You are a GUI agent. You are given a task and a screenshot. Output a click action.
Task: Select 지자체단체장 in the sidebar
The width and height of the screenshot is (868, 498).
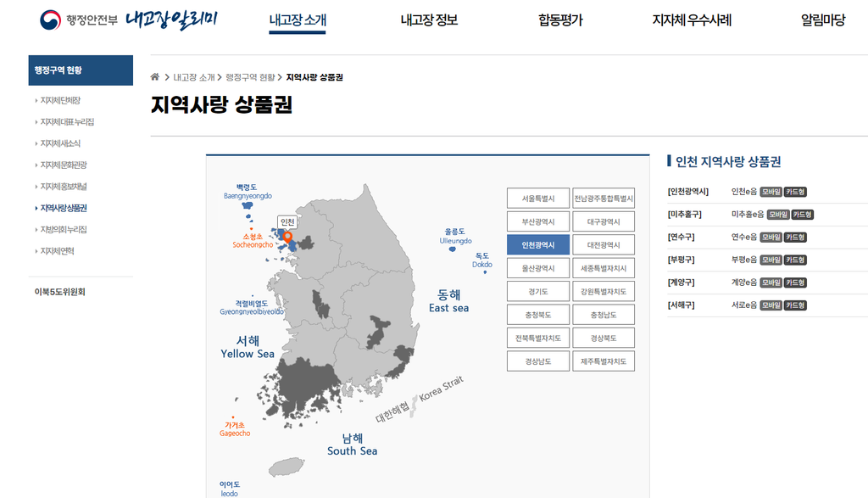pyautogui.click(x=60, y=100)
